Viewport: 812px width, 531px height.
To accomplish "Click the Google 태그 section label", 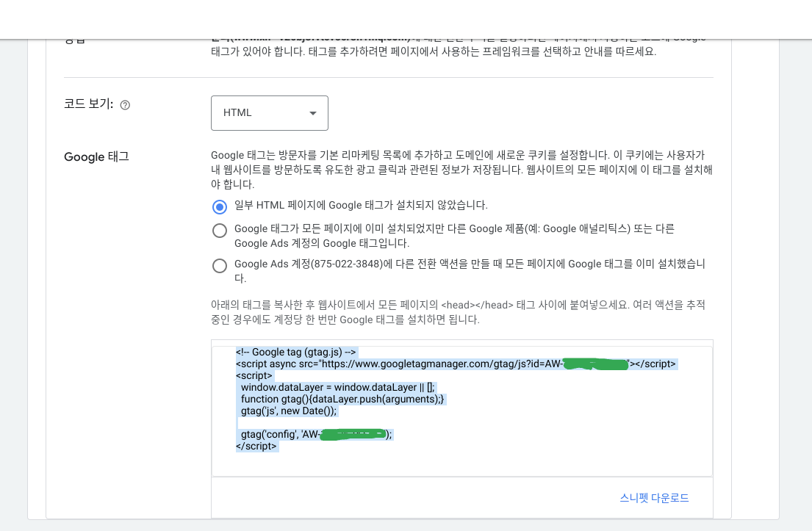I will (96, 157).
